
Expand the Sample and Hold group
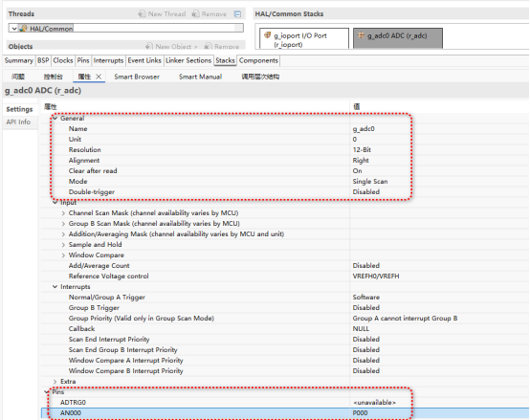point(63,245)
